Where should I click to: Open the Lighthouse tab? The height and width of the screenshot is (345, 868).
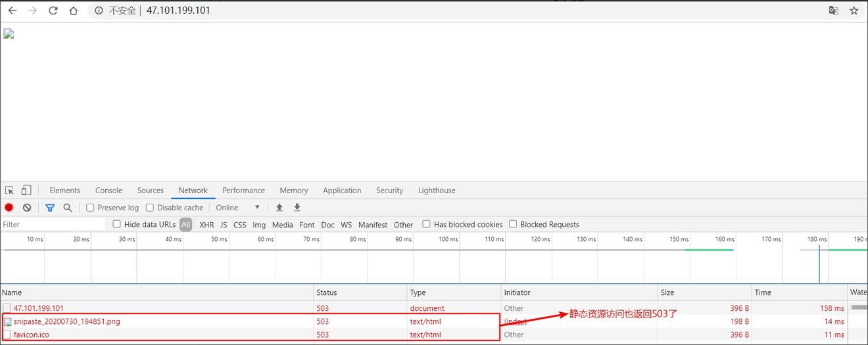pyautogui.click(x=437, y=191)
